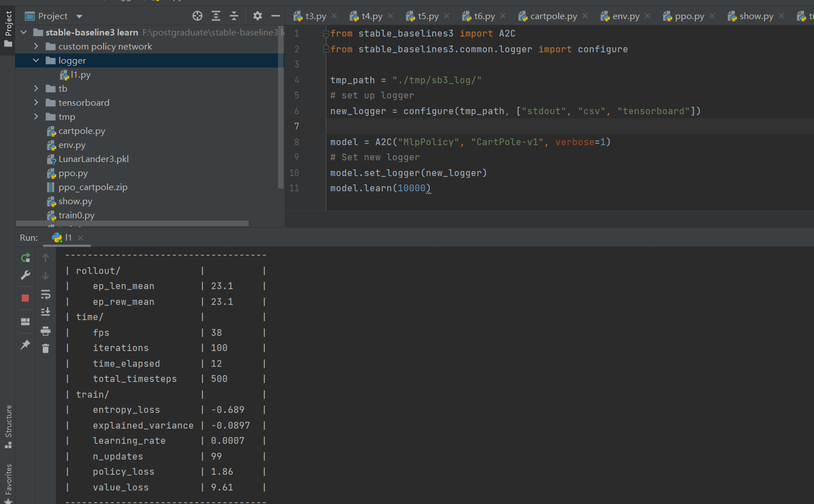Open the Project panel settings gear
The image size is (814, 504).
257,16
